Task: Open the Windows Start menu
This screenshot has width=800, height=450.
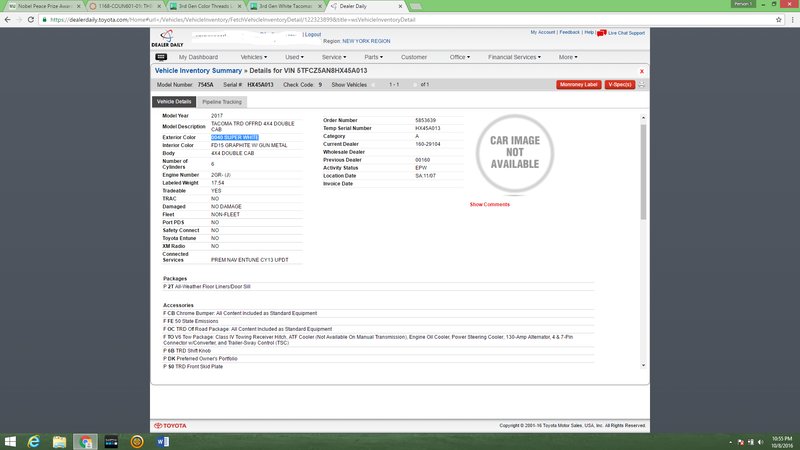Action: point(10,442)
